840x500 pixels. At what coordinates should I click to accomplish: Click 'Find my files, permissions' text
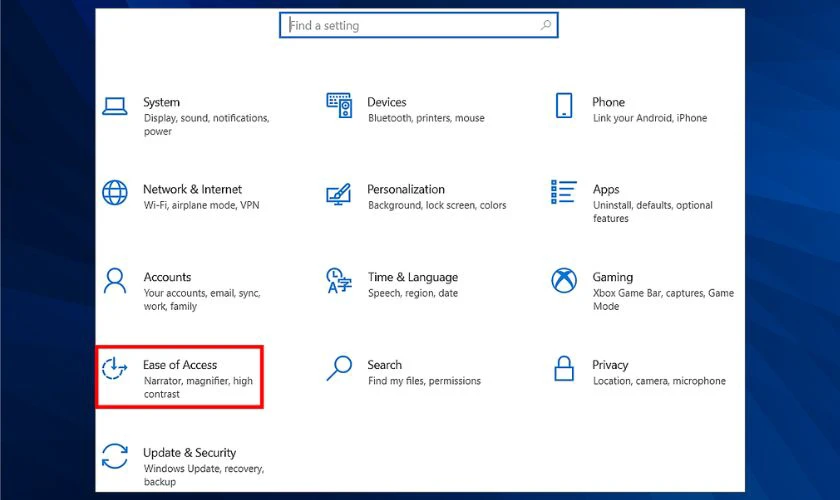tap(424, 381)
